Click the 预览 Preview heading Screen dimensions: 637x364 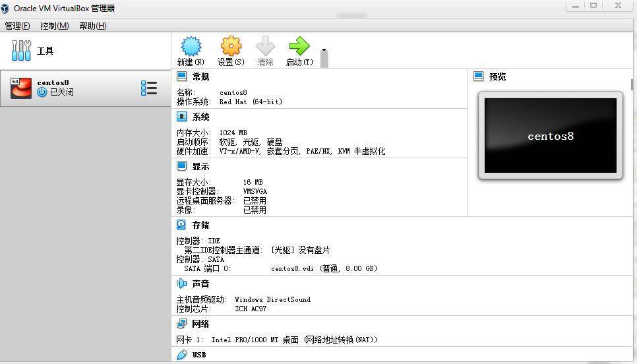(498, 76)
